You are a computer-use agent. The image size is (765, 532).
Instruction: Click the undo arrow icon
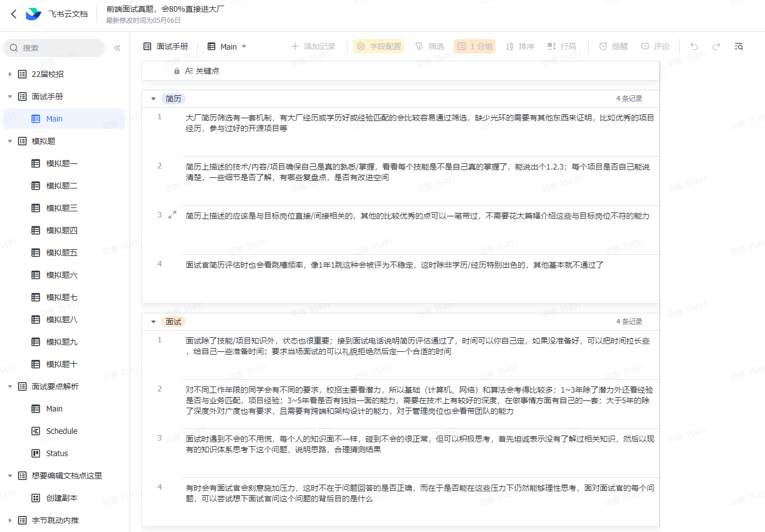coord(694,46)
